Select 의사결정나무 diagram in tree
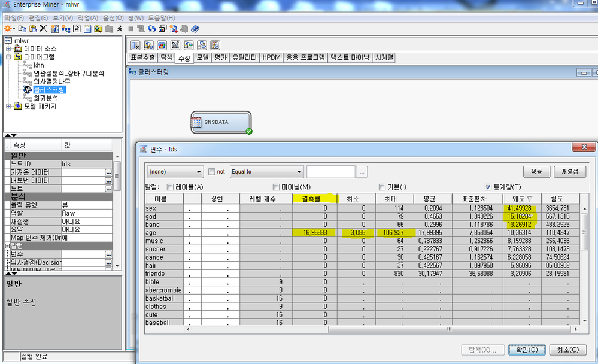The height and width of the screenshot is (364, 598). [x=52, y=81]
